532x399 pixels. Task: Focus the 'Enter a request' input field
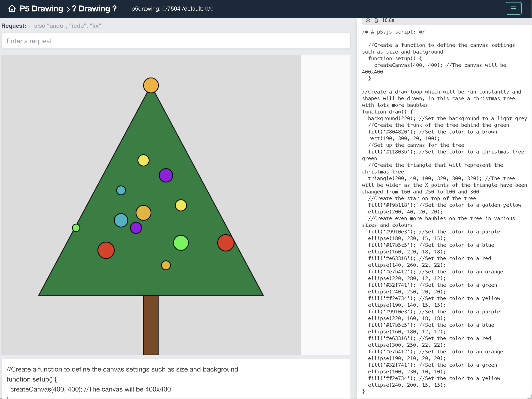click(x=176, y=41)
